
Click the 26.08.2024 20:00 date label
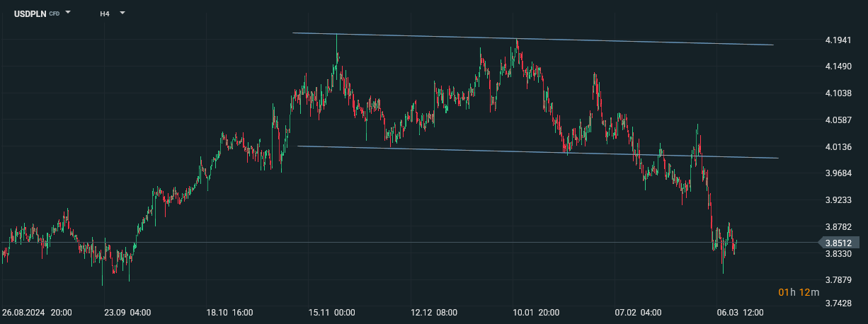click(36, 312)
